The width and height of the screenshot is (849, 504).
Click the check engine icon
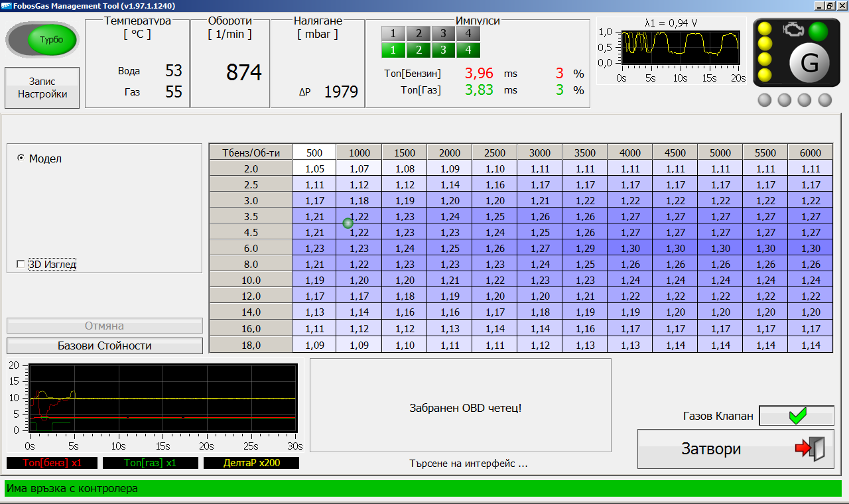pos(792,30)
